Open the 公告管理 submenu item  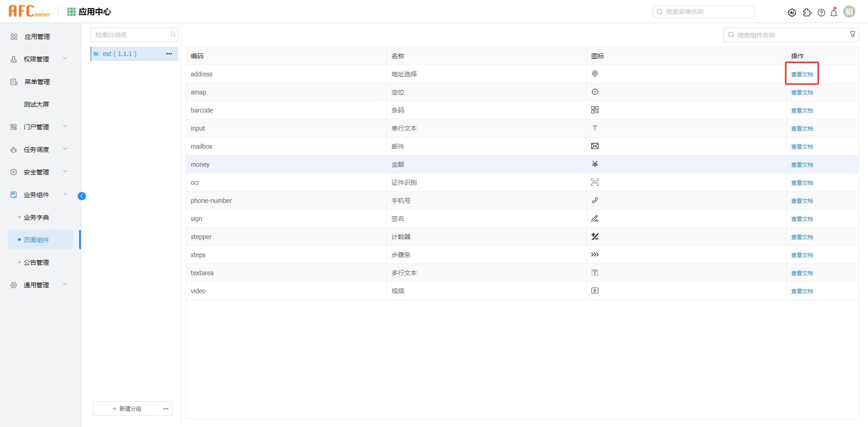(37, 263)
